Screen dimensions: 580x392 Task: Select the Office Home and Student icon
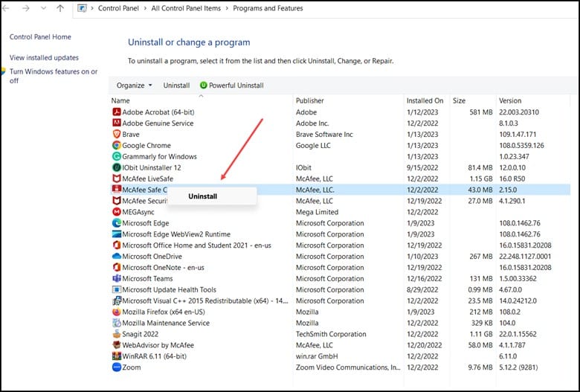tap(117, 245)
